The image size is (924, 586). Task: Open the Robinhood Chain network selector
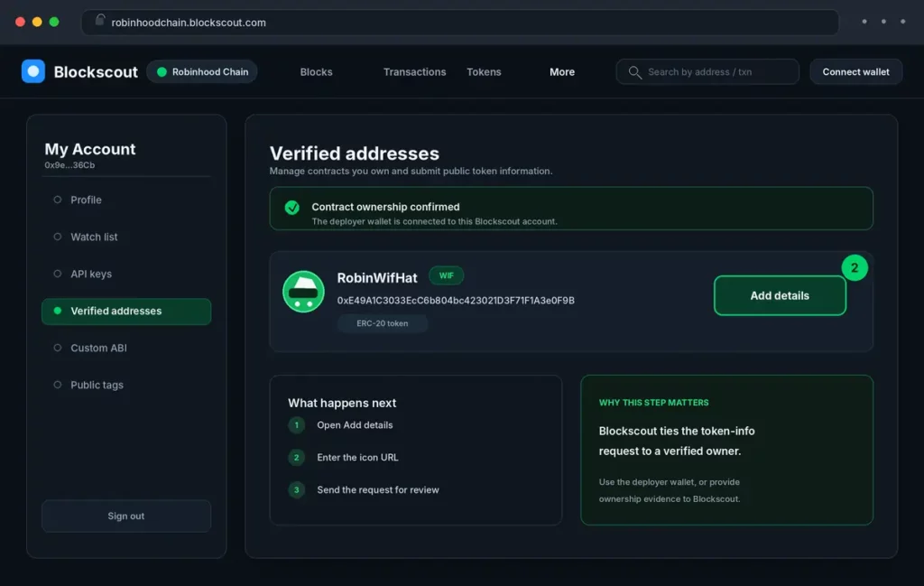click(x=202, y=72)
